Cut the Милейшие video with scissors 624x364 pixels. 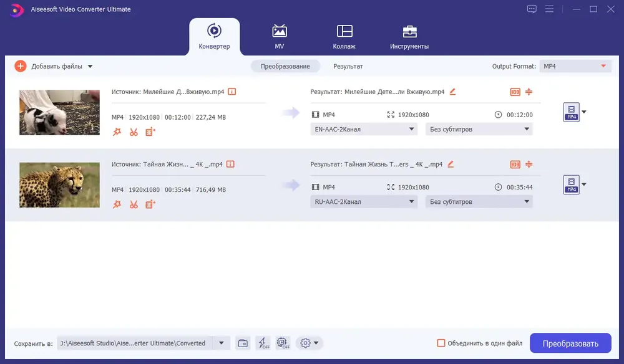[x=134, y=132]
